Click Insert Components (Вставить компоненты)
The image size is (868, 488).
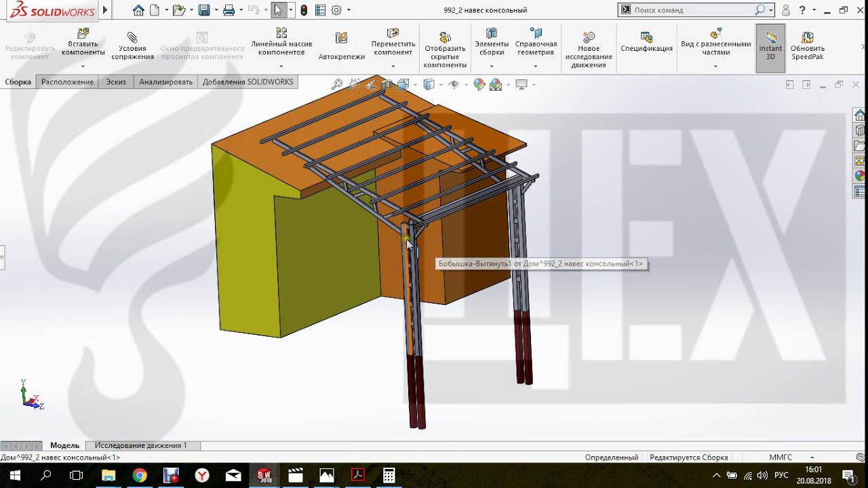[83, 43]
